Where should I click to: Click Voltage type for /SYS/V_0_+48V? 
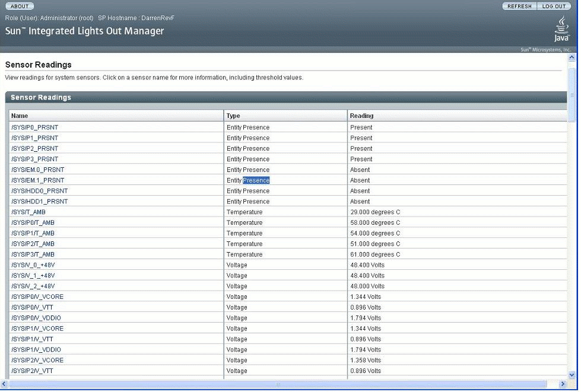point(237,265)
